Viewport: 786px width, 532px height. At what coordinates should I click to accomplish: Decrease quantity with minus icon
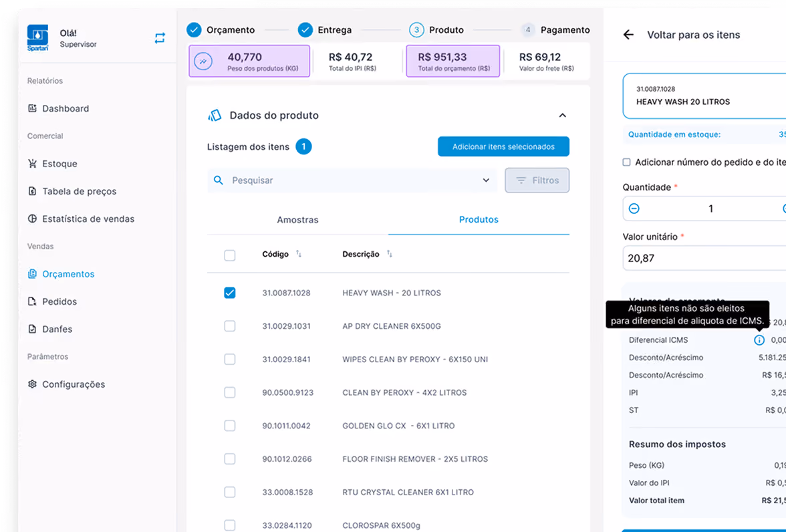tap(634, 209)
